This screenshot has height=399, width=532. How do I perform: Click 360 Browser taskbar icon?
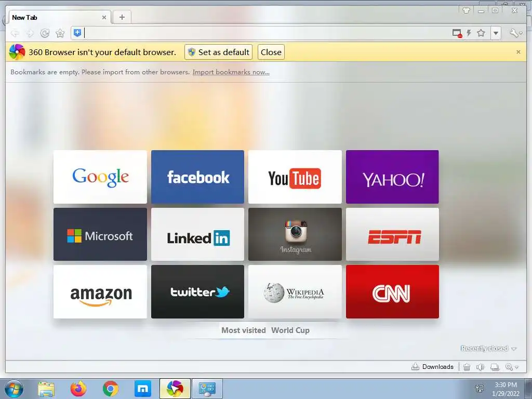coord(175,389)
